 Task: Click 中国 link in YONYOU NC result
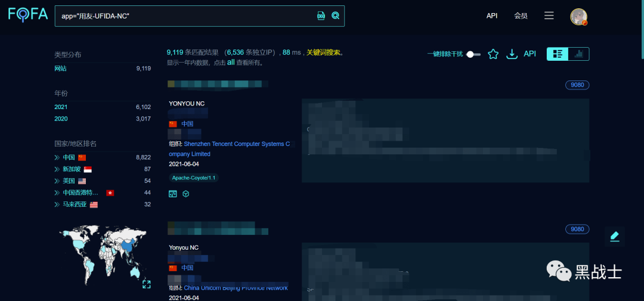(x=187, y=123)
